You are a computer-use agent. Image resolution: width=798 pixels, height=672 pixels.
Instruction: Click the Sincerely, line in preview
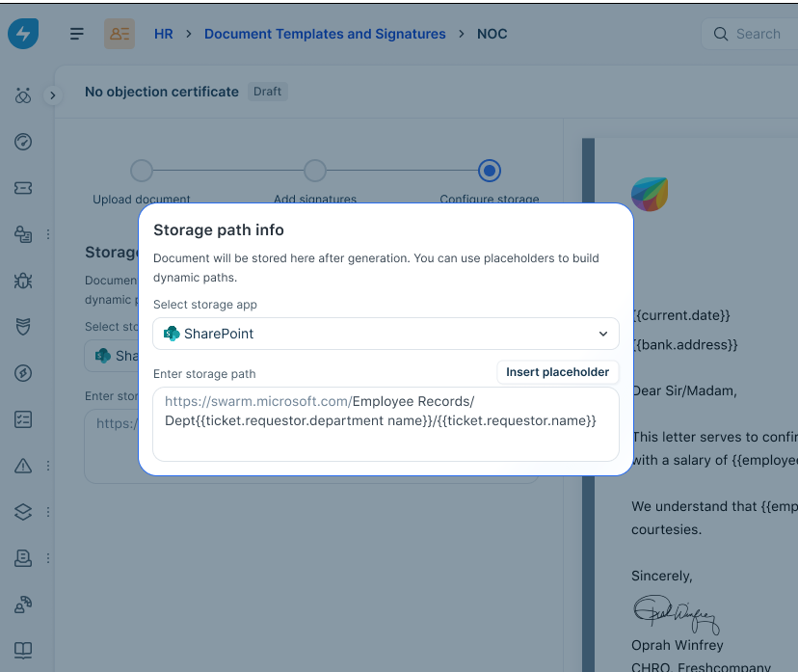tap(661, 576)
